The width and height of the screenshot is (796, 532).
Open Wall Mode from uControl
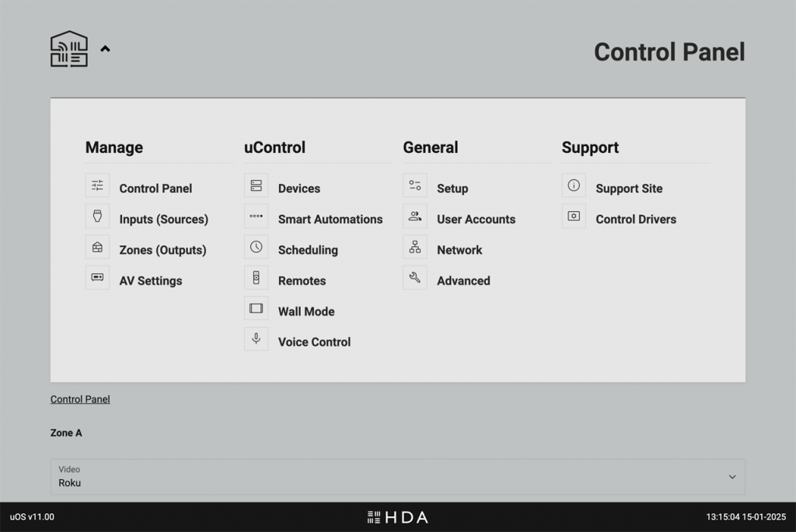306,311
